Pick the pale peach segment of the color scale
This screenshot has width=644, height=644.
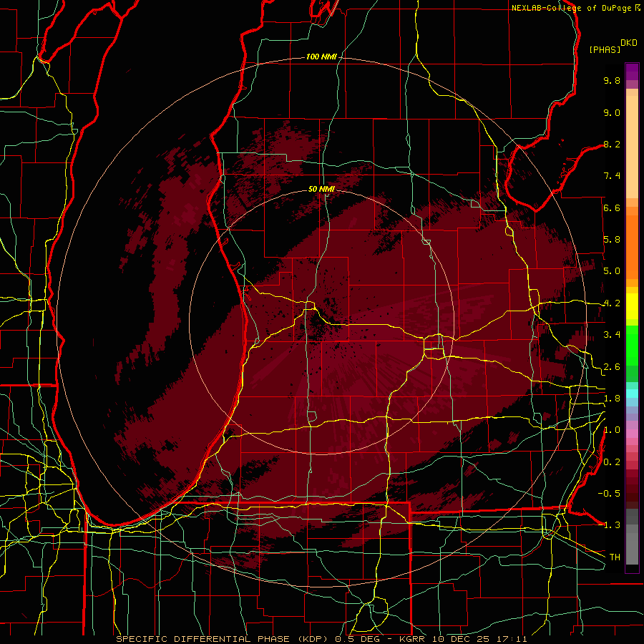point(632,147)
